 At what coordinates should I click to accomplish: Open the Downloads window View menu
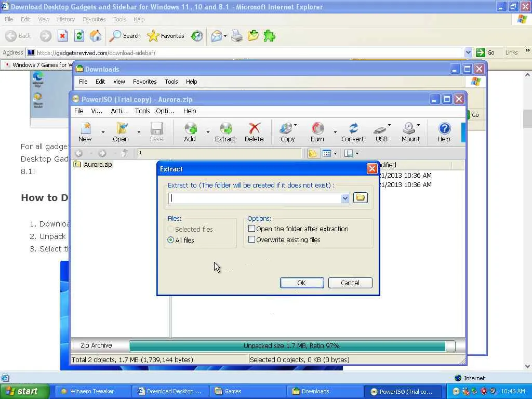click(119, 82)
